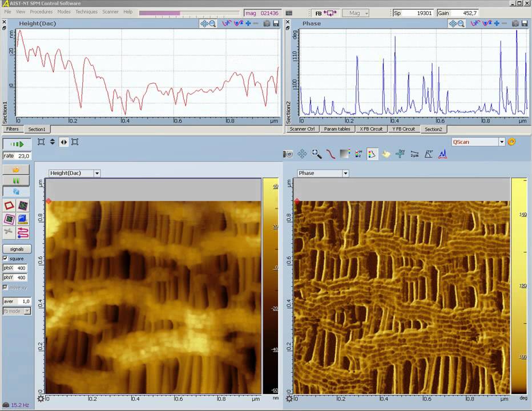Open the Phase channel dropdown
The width and height of the screenshot is (532, 411).
point(345,173)
